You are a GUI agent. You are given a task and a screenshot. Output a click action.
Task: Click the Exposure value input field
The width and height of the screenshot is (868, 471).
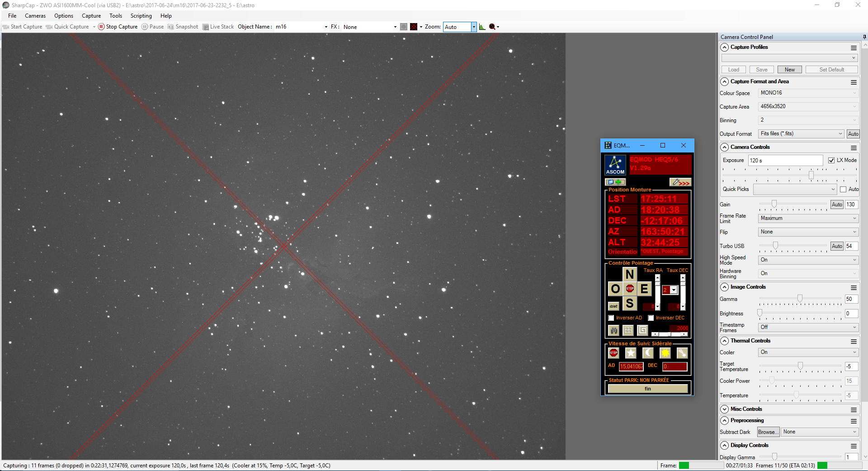(786, 161)
